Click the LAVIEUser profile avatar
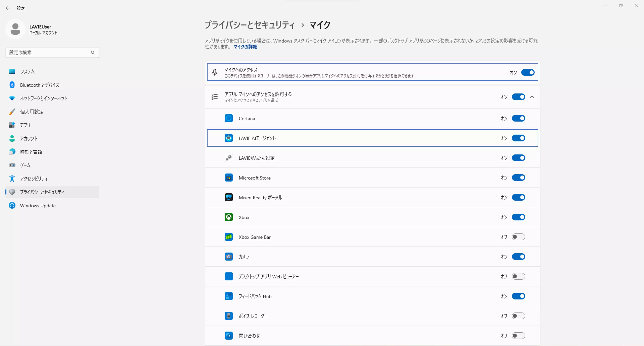 tap(15, 29)
